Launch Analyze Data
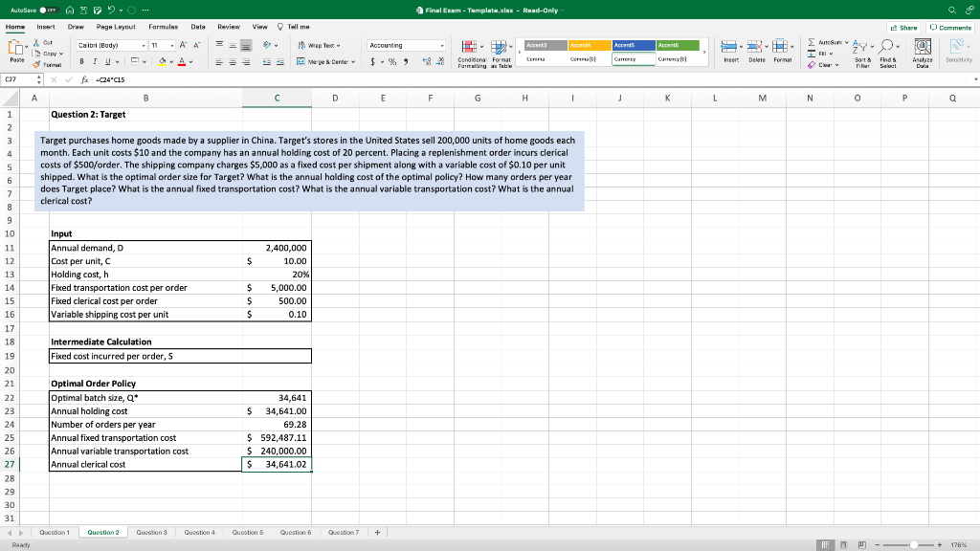Image resolution: width=980 pixels, height=551 pixels. coord(923,53)
